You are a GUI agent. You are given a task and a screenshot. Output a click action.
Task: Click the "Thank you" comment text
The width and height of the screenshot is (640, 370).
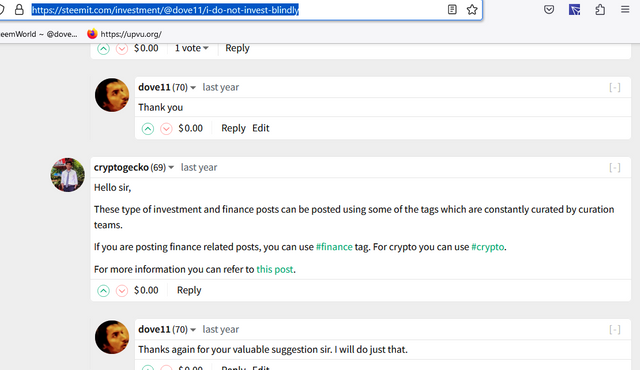click(160, 107)
